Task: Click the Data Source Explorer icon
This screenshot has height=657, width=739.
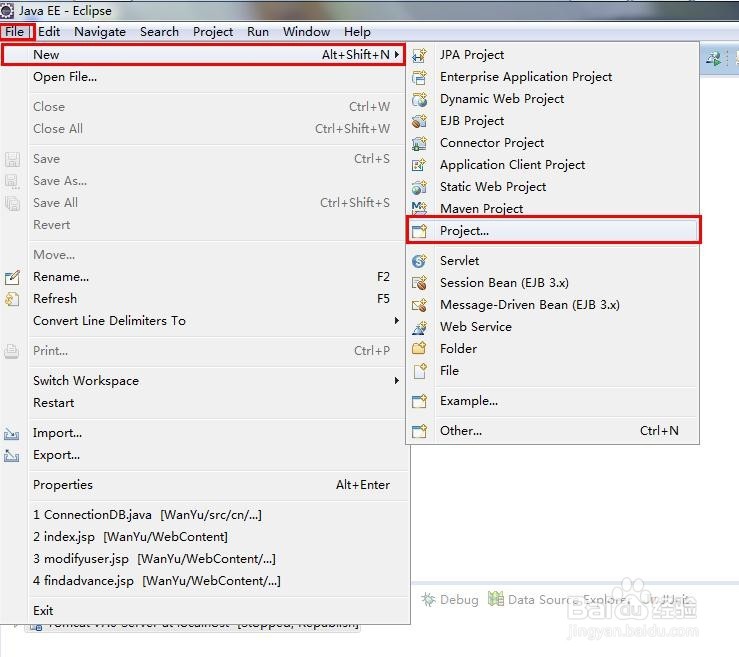Action: coord(495,599)
